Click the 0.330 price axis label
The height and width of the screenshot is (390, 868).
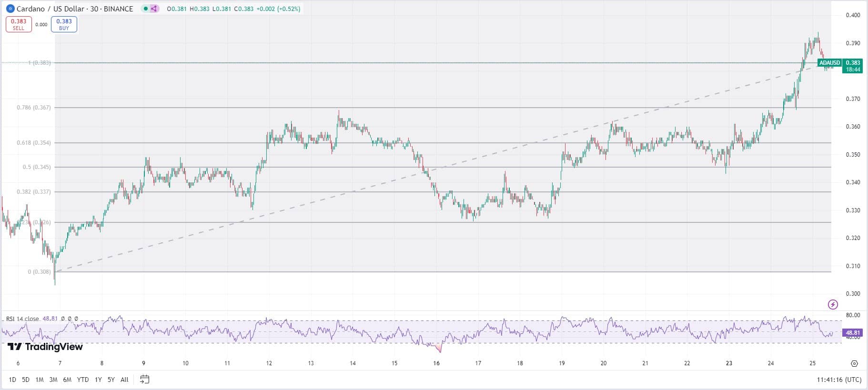pyautogui.click(x=853, y=210)
